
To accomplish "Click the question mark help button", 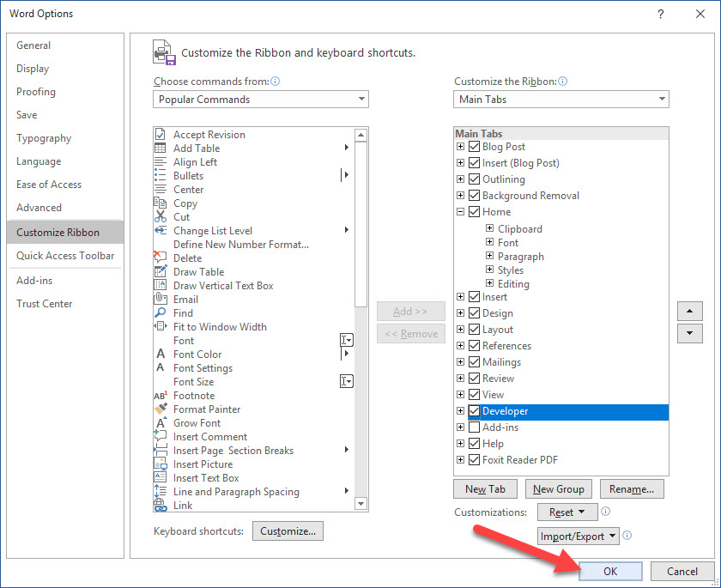I will click(661, 14).
